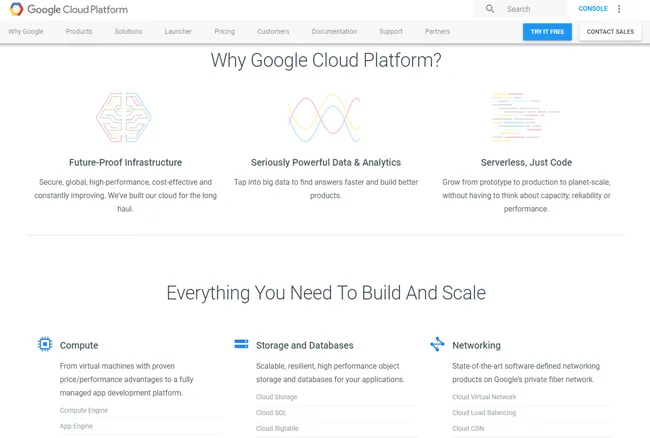Viewport: 650px width, 438px height.
Task: Open the three-dot overflow menu
Action: pos(619,9)
